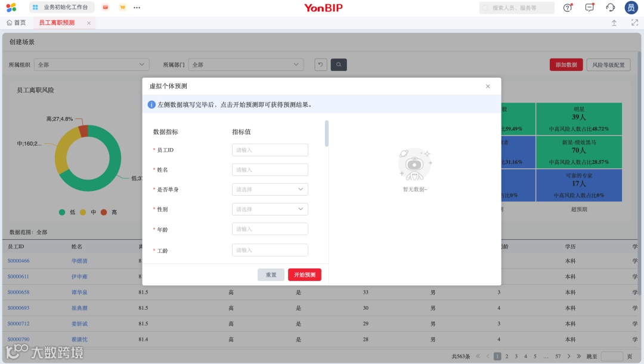Open 风险等级配置 settings
644x364 pixels.
[x=608, y=64]
